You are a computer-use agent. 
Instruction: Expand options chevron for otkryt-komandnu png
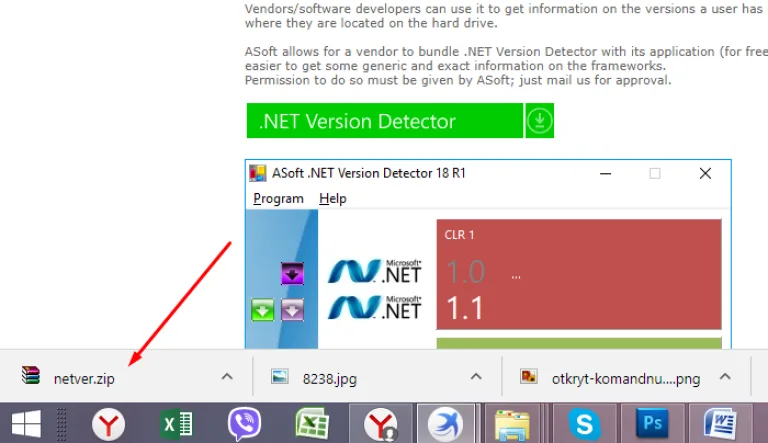pyautogui.click(x=725, y=376)
